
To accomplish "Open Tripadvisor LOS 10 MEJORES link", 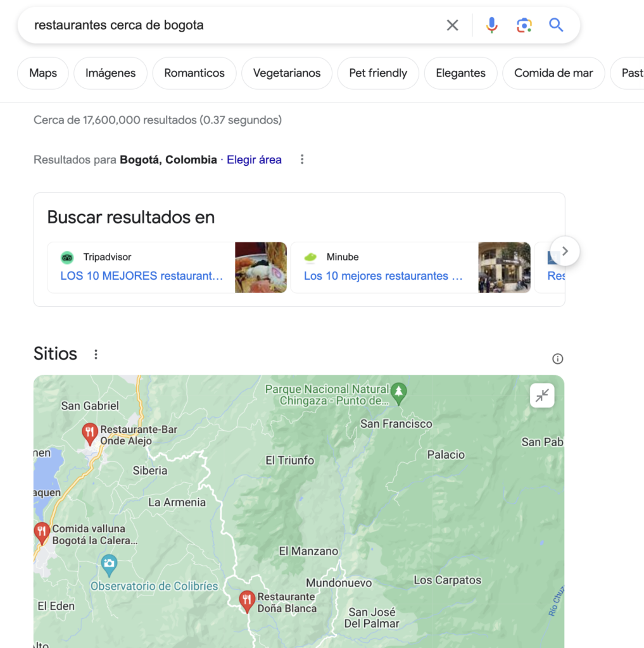I will coord(141,276).
